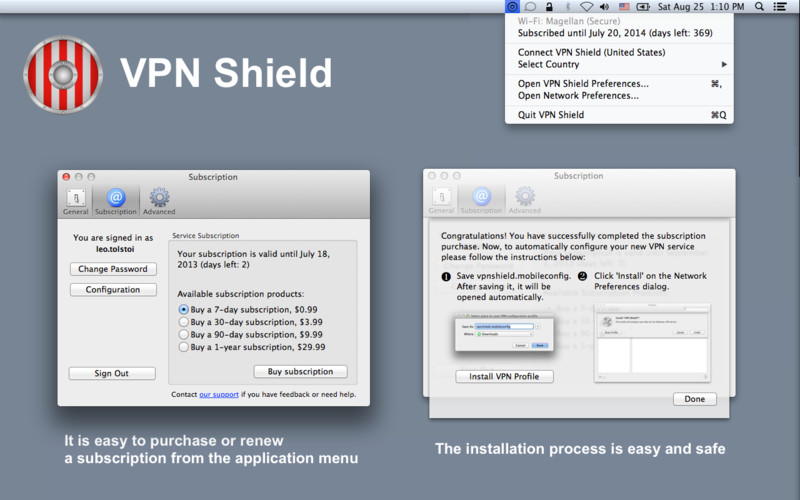Open the 'our support' link
Screen dimensions: 800x500
click(219, 394)
